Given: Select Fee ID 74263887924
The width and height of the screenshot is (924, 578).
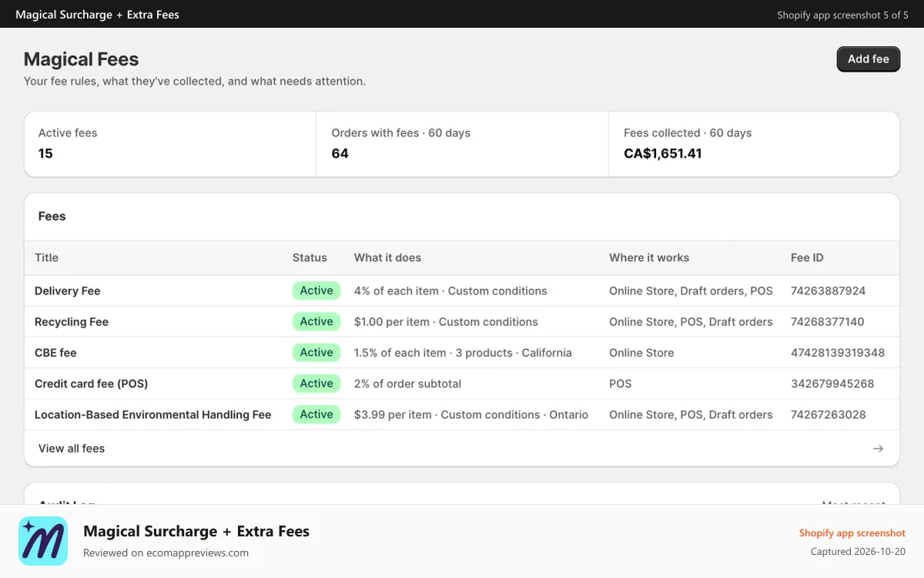Looking at the screenshot, I should [x=828, y=291].
